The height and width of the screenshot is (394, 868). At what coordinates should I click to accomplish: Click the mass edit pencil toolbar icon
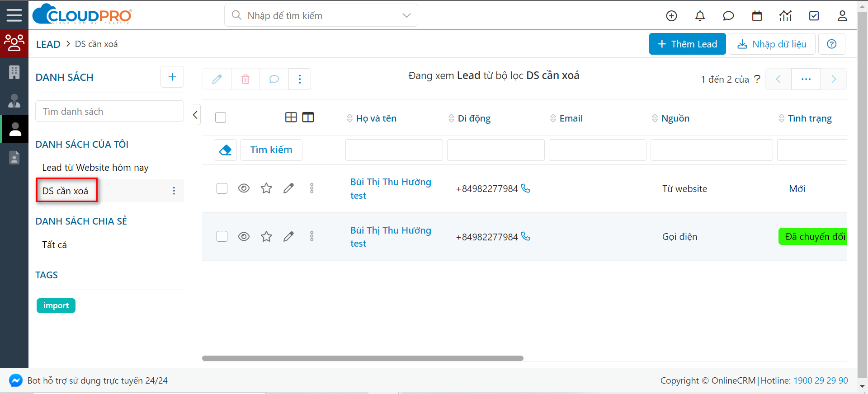pos(217,79)
